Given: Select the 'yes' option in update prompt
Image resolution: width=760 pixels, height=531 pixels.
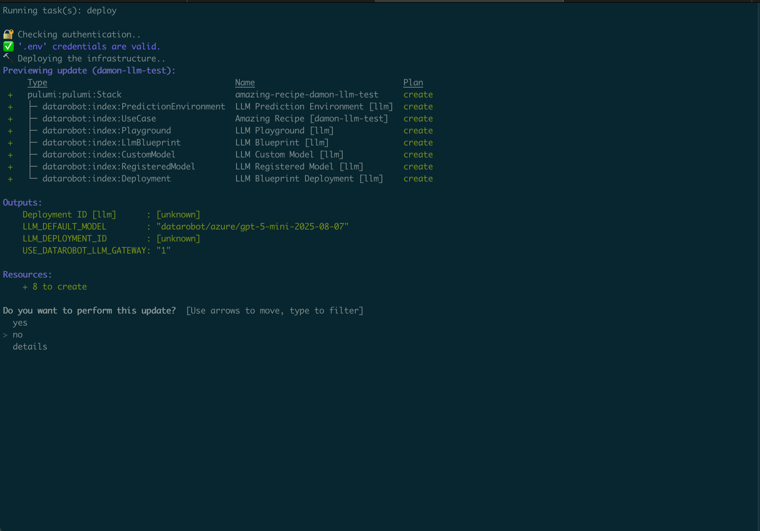Looking at the screenshot, I should pos(20,323).
